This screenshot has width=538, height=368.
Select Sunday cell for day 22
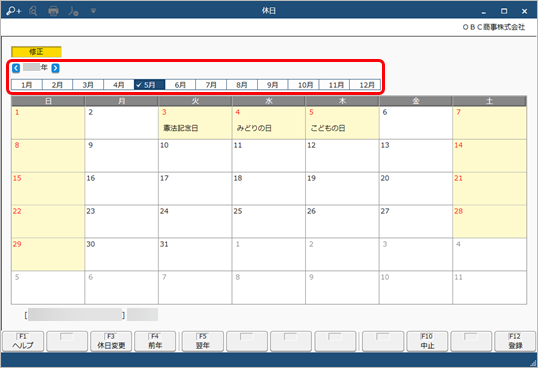click(x=48, y=222)
